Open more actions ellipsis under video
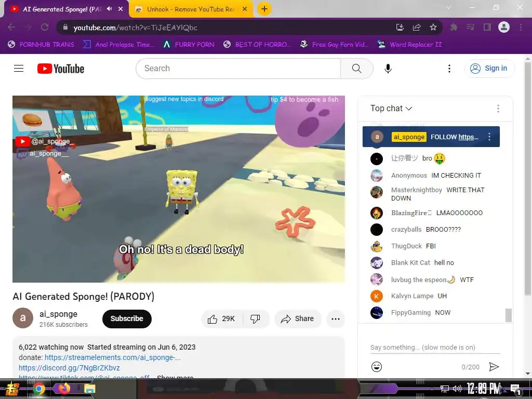This screenshot has width=532, height=399. click(x=336, y=318)
